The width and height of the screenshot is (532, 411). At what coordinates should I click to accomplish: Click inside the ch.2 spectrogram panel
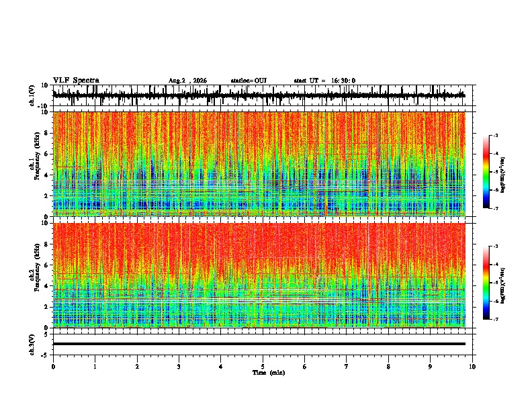pos(259,275)
